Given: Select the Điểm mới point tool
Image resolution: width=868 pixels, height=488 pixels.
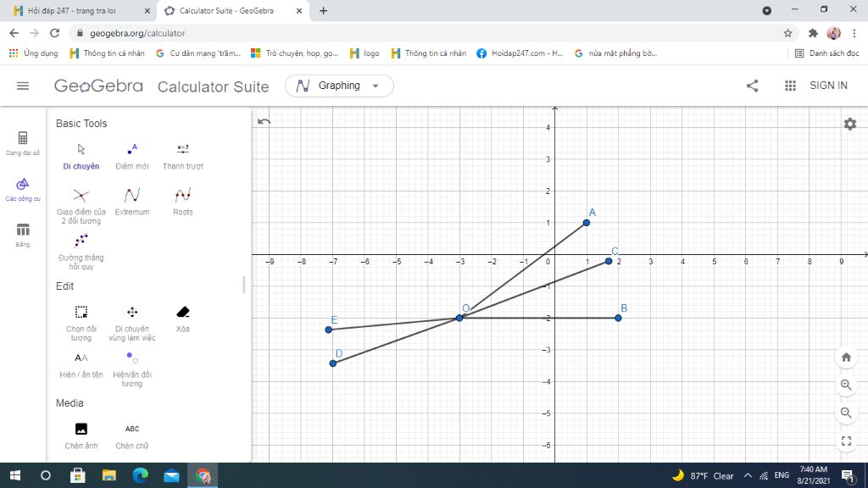Looking at the screenshot, I should tap(131, 157).
